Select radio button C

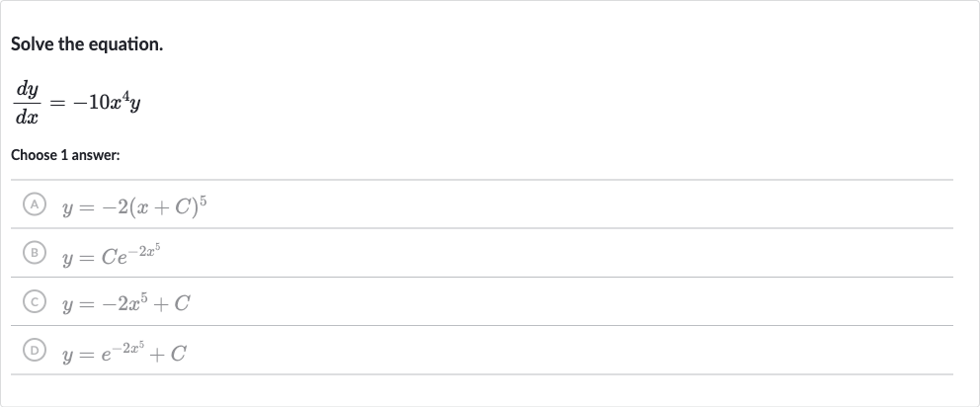(35, 301)
